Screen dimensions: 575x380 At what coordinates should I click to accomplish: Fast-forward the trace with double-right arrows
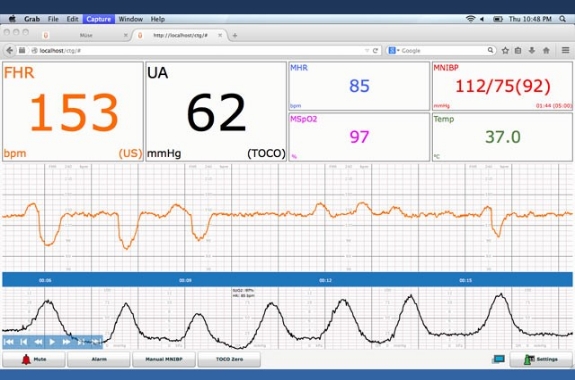click(x=66, y=342)
